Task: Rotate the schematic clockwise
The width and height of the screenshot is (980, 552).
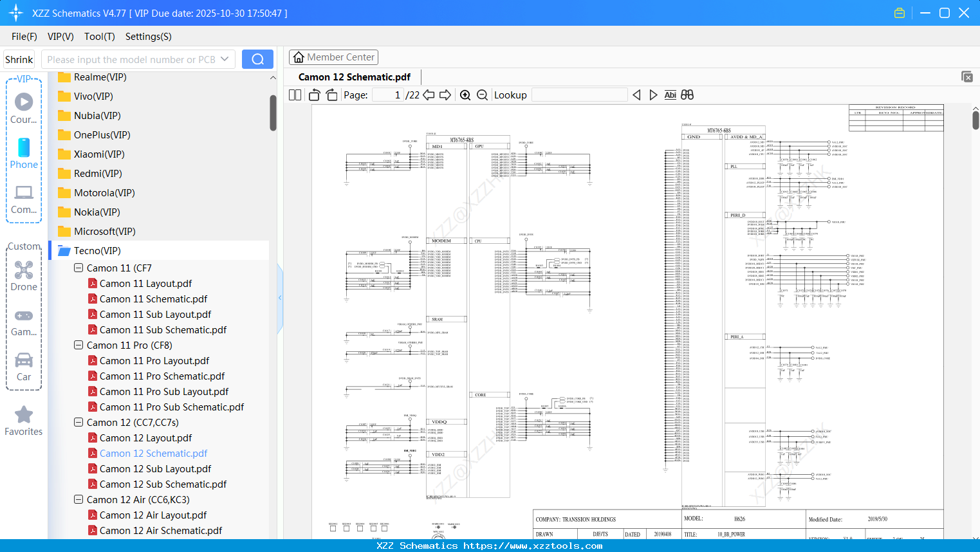Action: 331,95
